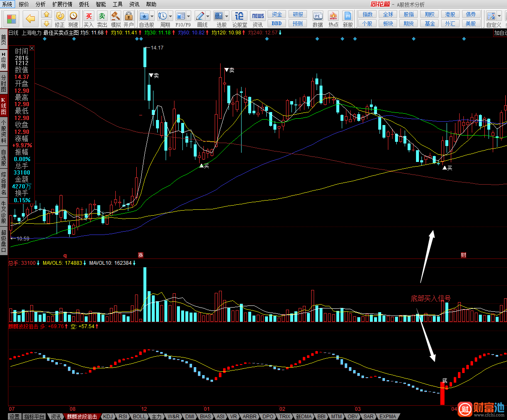Click the 研报 button

point(298,14)
